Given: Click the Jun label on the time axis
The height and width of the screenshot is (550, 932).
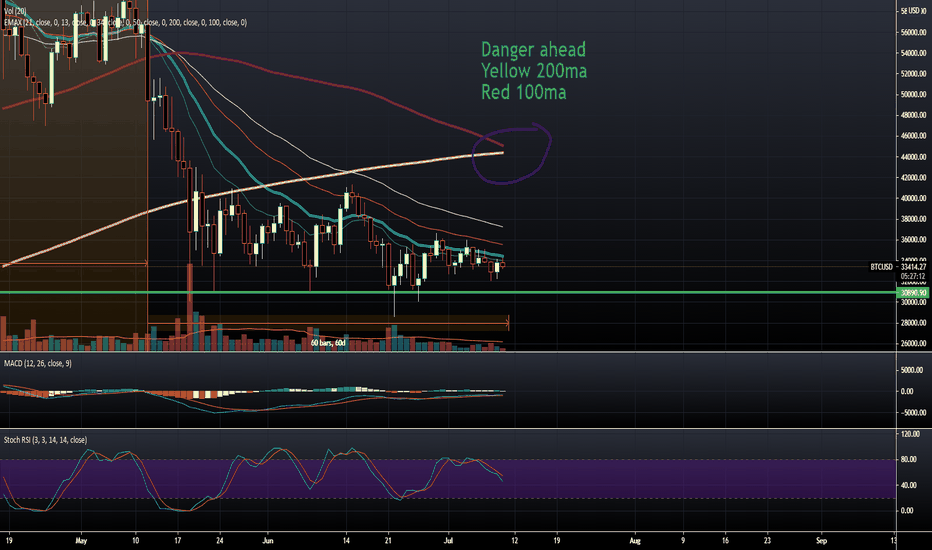Looking at the screenshot, I should click(267, 540).
